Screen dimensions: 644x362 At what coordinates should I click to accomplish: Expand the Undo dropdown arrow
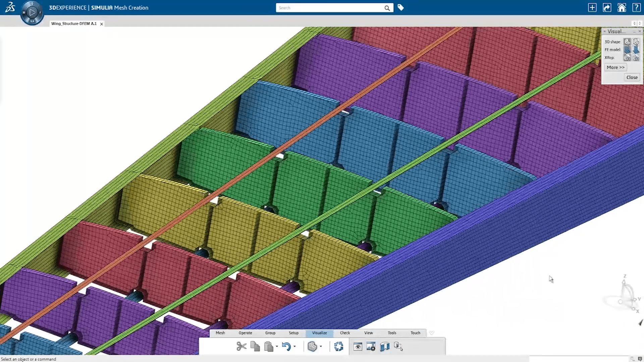coord(294,346)
